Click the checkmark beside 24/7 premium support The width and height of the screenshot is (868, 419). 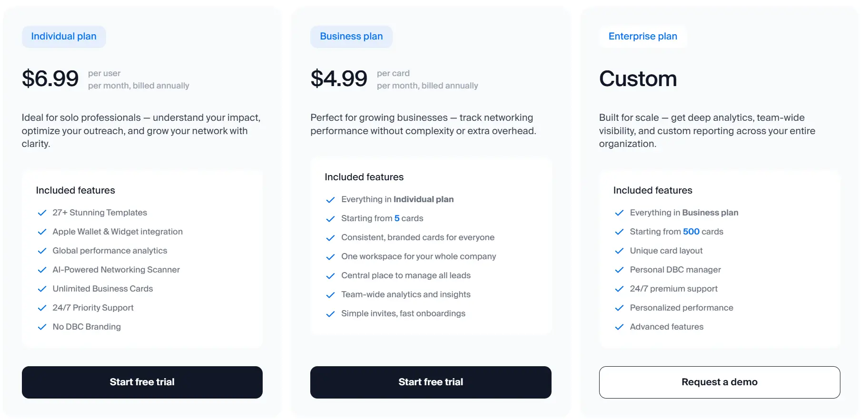620,289
